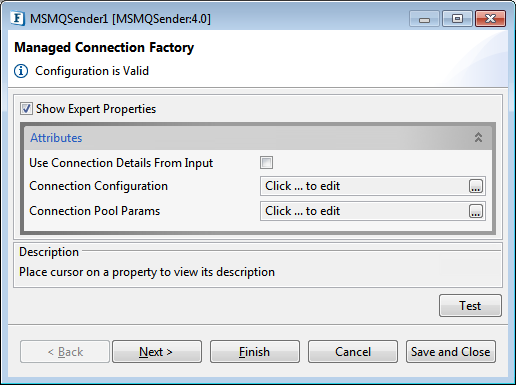Test the connection with Test button
This screenshot has width=516, height=385.
tap(470, 305)
